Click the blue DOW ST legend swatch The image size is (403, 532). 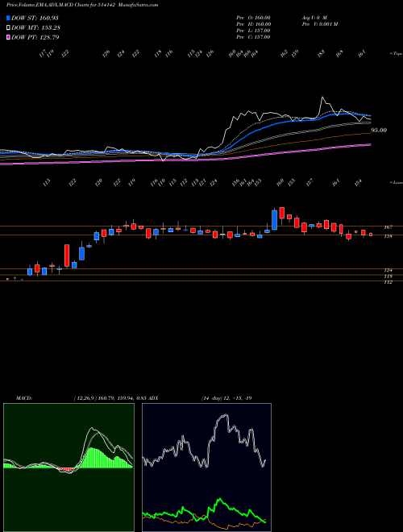tap(9, 18)
